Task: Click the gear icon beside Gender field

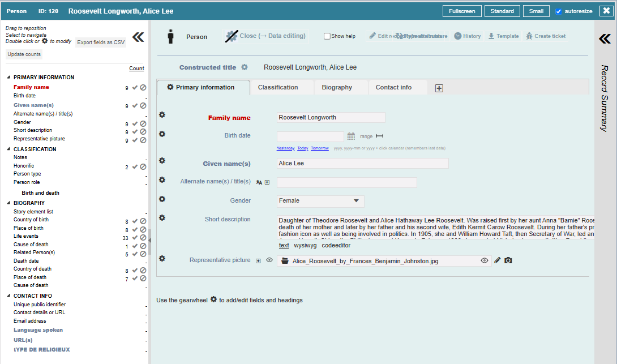Action: 162,199
